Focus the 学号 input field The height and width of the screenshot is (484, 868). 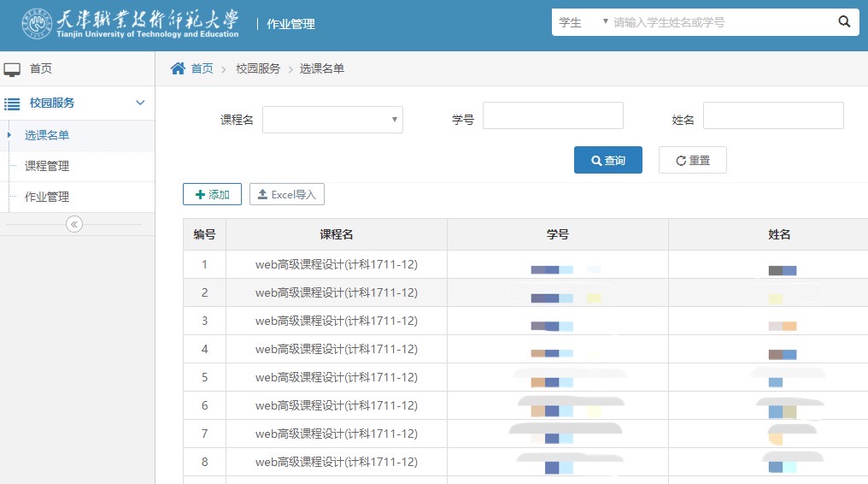pyautogui.click(x=553, y=115)
